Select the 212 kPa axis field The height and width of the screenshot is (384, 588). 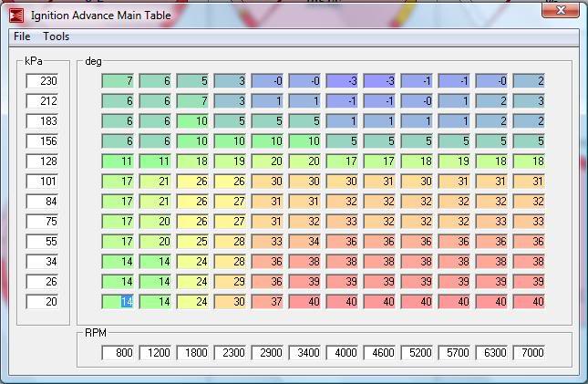(42, 101)
